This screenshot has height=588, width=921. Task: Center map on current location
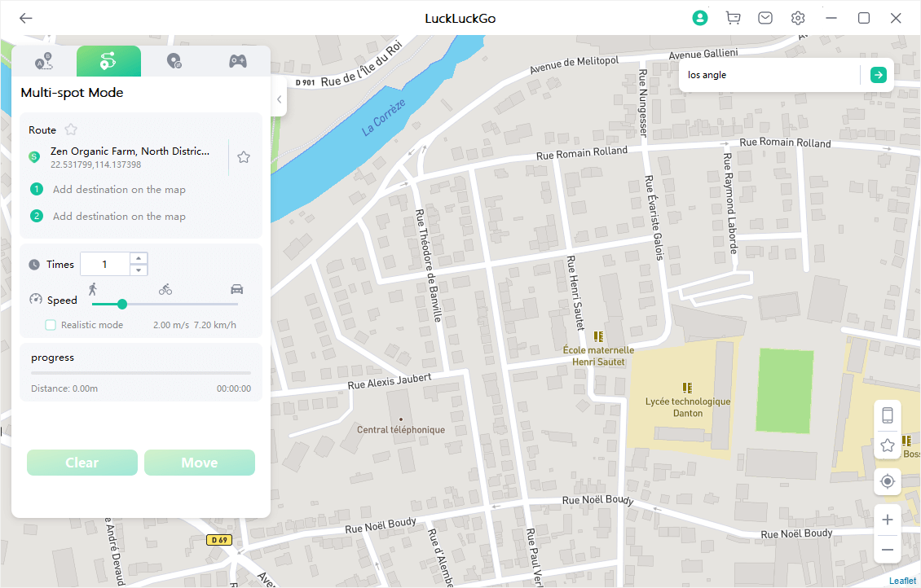[x=888, y=482]
